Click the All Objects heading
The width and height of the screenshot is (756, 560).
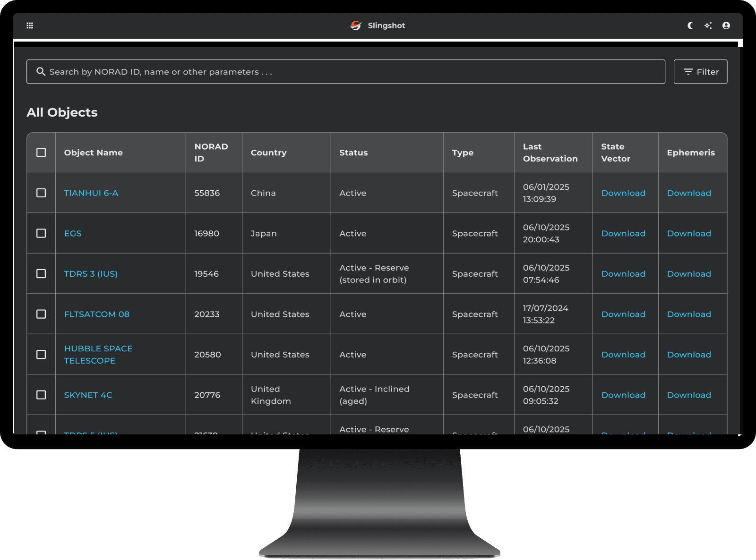click(62, 112)
